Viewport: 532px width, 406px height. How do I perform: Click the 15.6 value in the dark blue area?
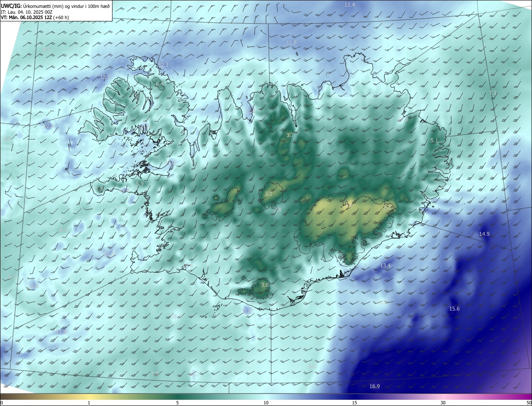click(454, 309)
